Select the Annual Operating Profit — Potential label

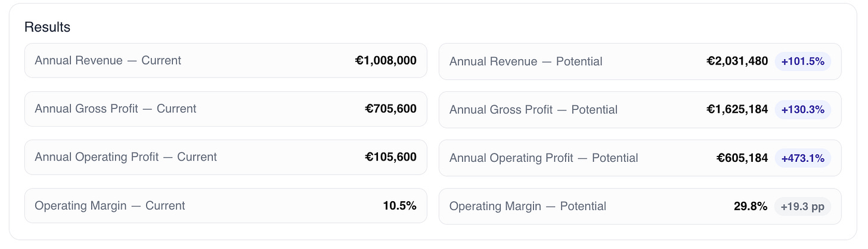(x=544, y=158)
